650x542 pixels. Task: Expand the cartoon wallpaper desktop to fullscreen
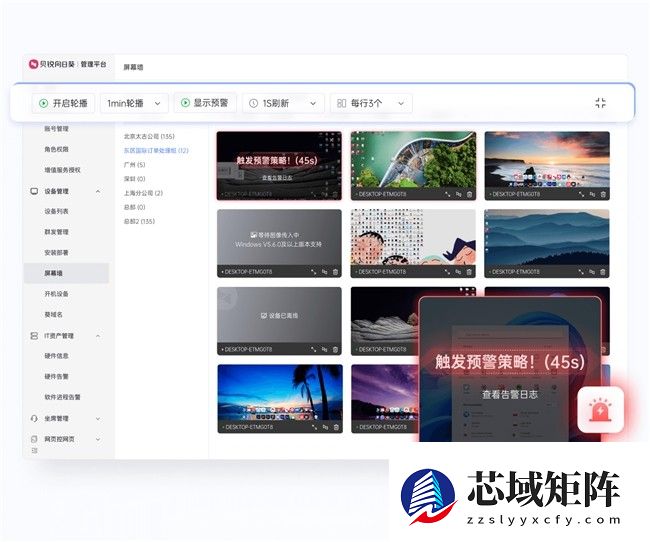tap(447, 272)
